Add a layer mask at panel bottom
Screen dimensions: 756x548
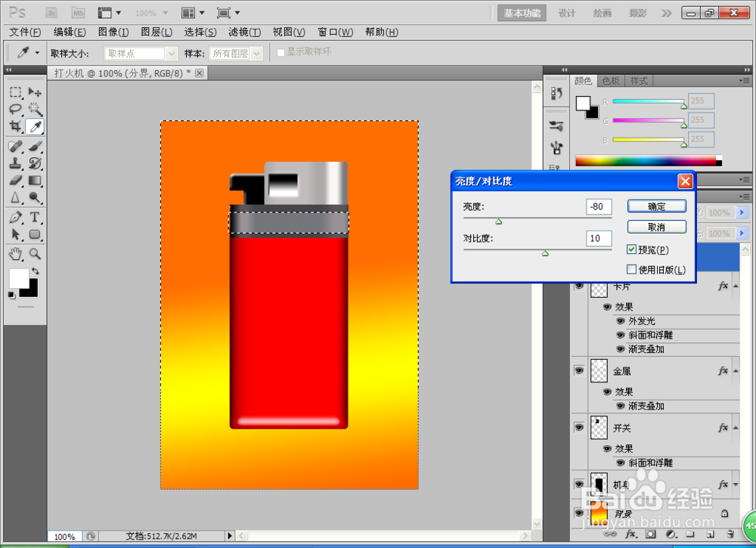pos(651,534)
